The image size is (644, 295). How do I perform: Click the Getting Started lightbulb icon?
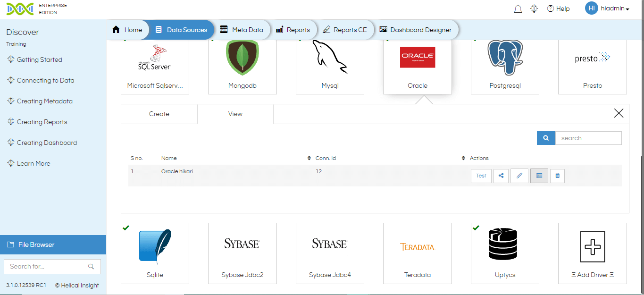click(x=11, y=59)
